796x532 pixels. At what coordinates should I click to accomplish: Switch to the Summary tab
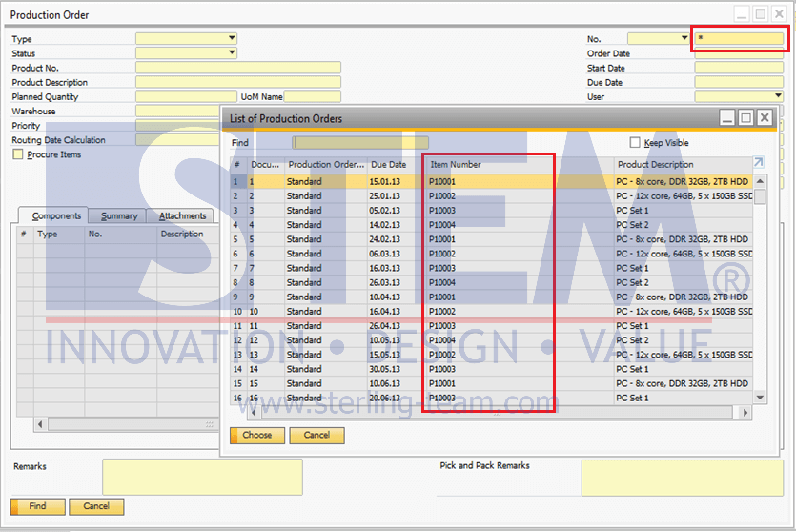(x=119, y=216)
